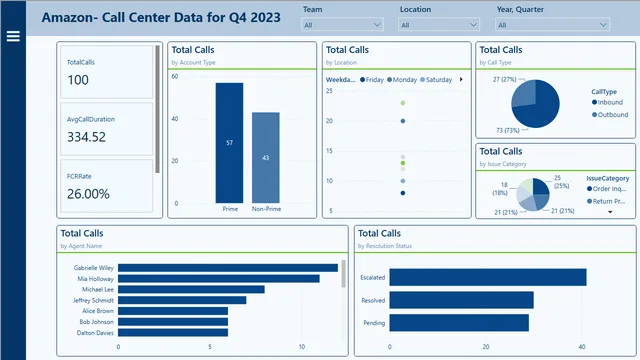Click the Dalton Davies bar

173,333
